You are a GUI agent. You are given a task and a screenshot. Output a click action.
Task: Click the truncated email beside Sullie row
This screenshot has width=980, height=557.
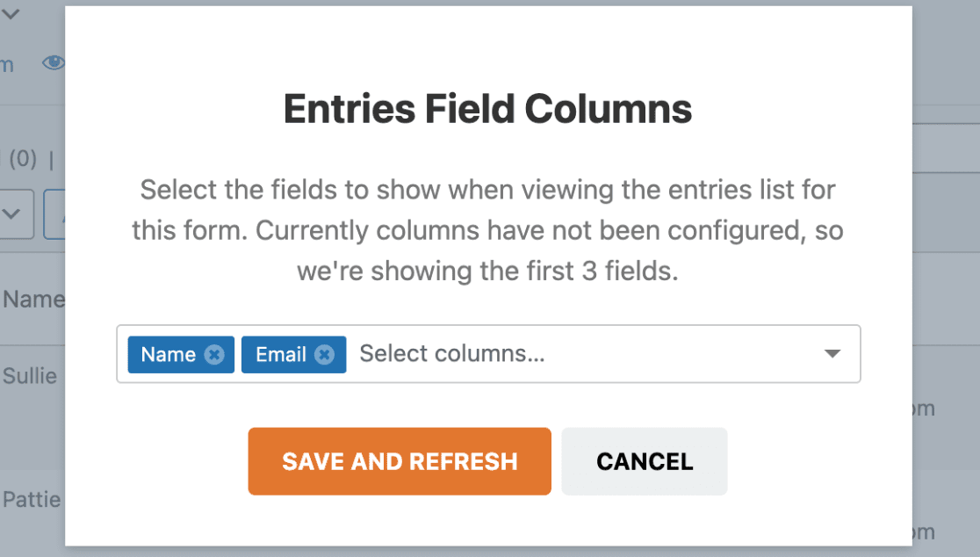(924, 409)
